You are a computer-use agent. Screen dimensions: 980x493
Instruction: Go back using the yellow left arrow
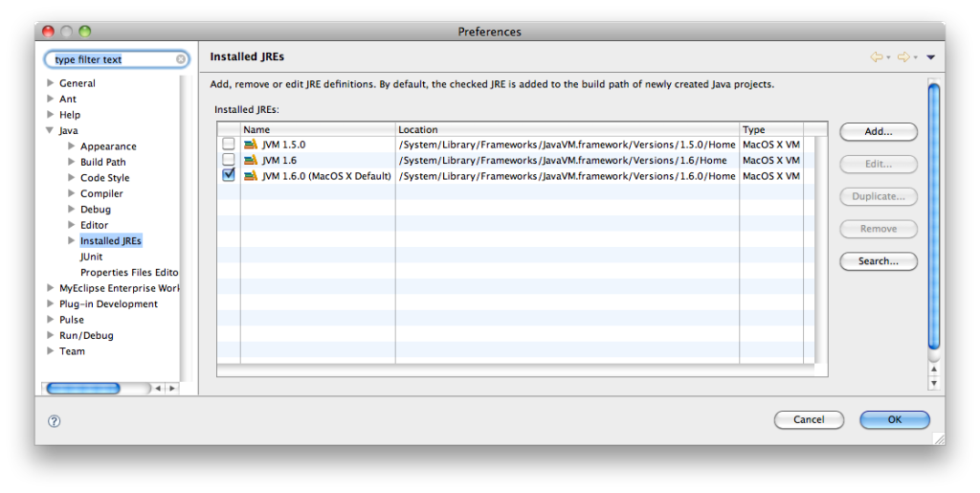[x=877, y=56]
